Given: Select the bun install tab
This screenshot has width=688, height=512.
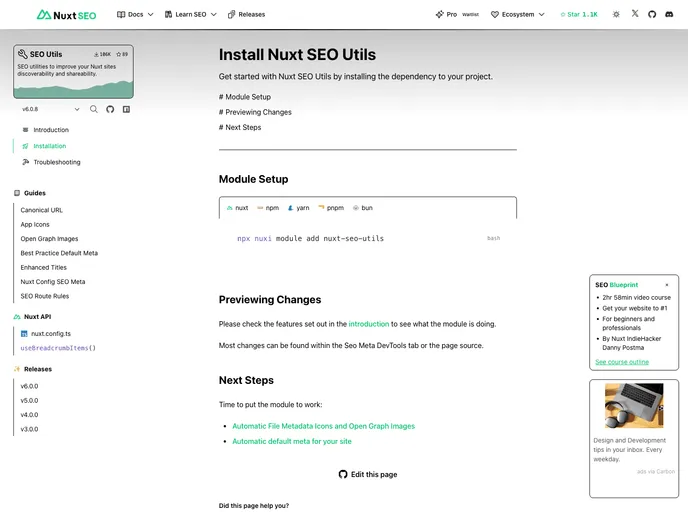Looking at the screenshot, I should 363,208.
